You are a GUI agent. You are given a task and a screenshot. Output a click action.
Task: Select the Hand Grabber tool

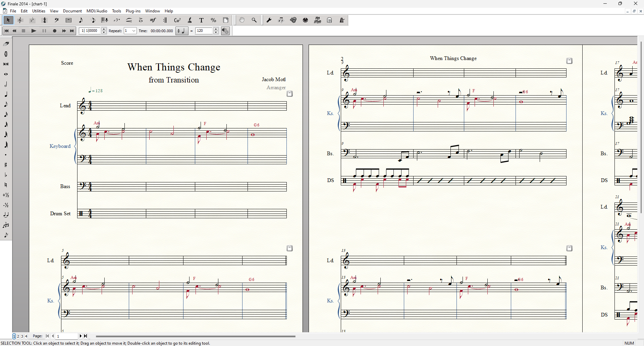click(x=242, y=20)
